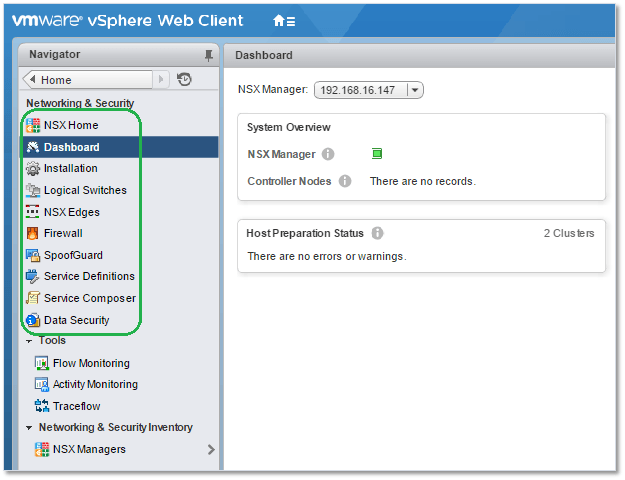Screen dimensions: 625x480
Task: Click the Service Composer icon
Action: pyautogui.click(x=33, y=298)
